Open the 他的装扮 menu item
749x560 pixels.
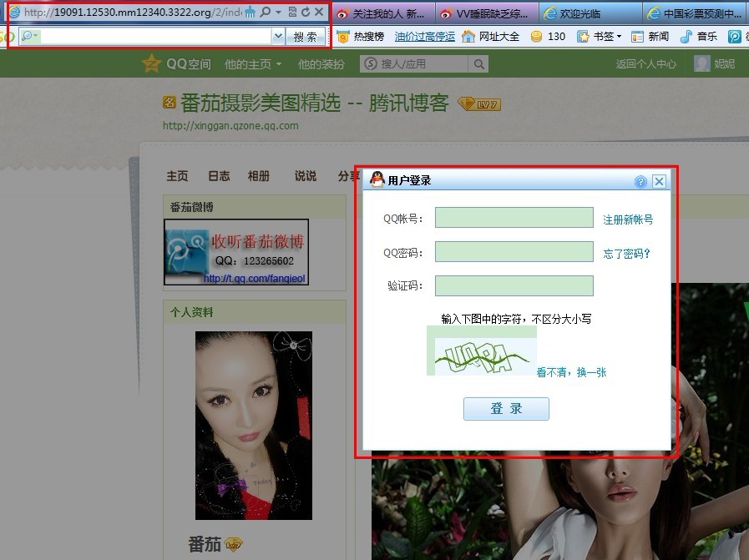click(321, 64)
